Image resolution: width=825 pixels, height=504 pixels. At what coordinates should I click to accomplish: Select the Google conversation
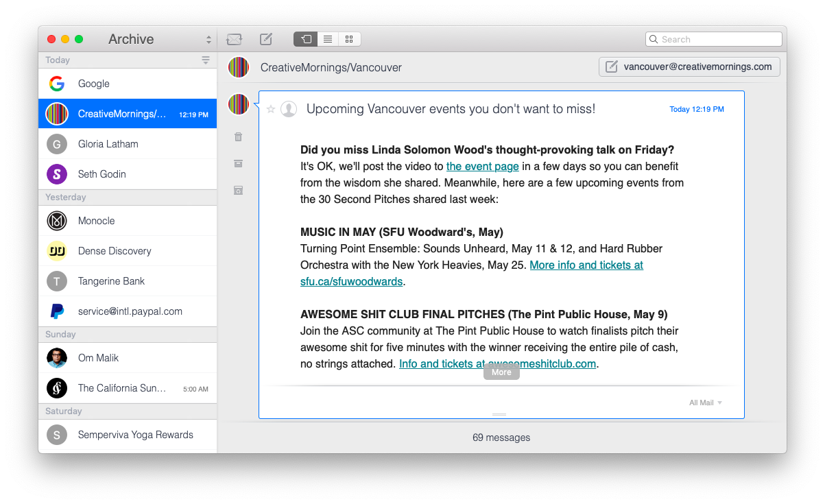(x=128, y=84)
